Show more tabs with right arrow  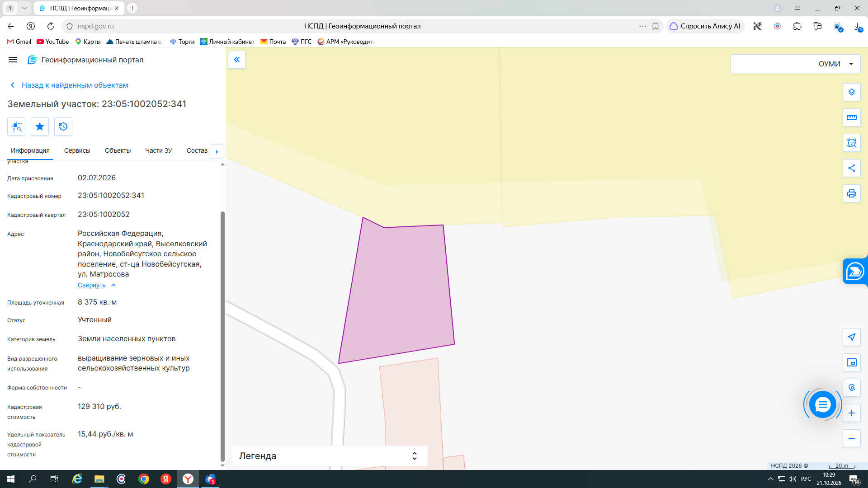(x=217, y=151)
